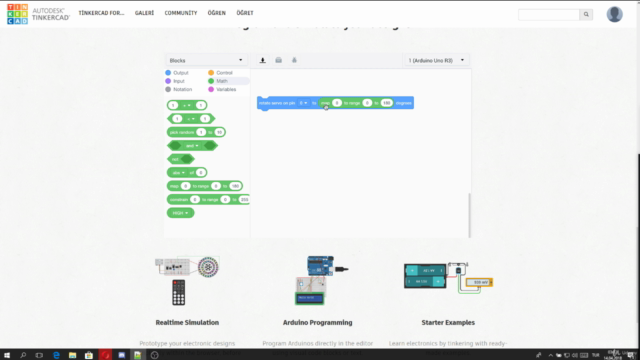Click the red app icon on the taskbar
Screen dimensions: 640x360
point(105,355)
